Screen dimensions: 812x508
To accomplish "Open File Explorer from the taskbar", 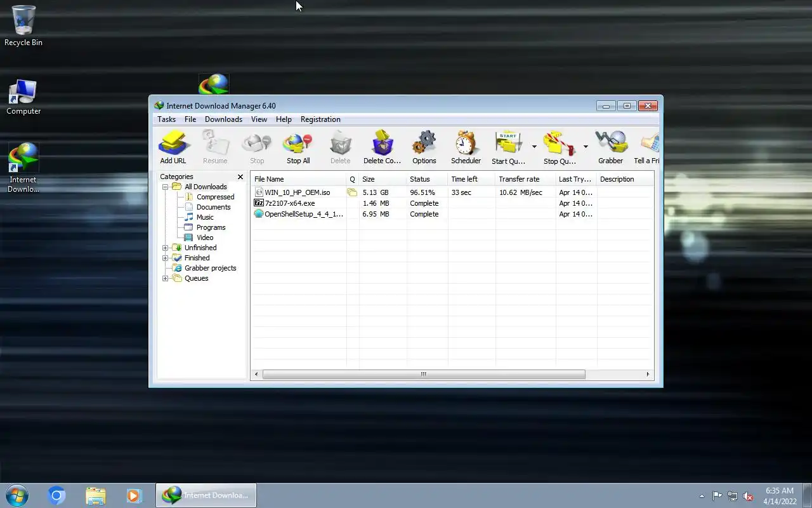I will (x=95, y=495).
